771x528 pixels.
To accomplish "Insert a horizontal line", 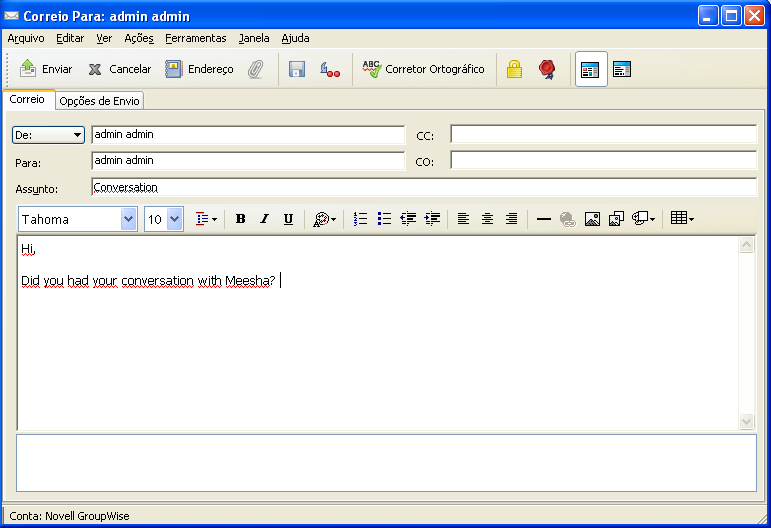I will pyautogui.click(x=544, y=219).
